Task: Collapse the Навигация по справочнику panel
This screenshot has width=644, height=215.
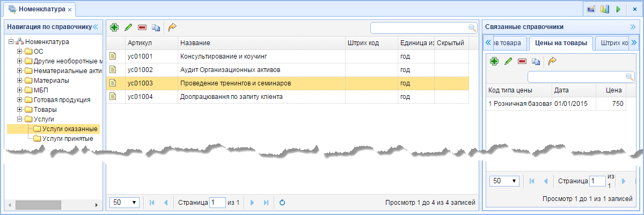Action: tap(95, 26)
